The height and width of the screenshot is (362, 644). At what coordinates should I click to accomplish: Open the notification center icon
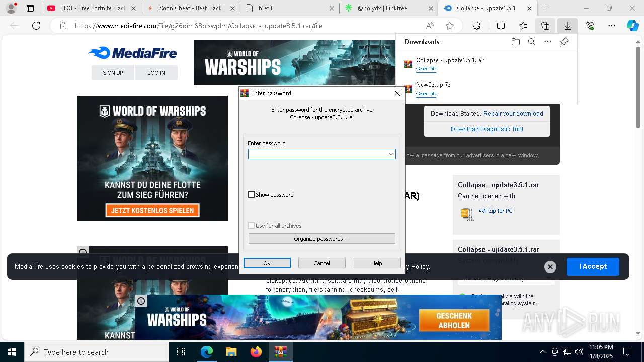pyautogui.click(x=627, y=352)
